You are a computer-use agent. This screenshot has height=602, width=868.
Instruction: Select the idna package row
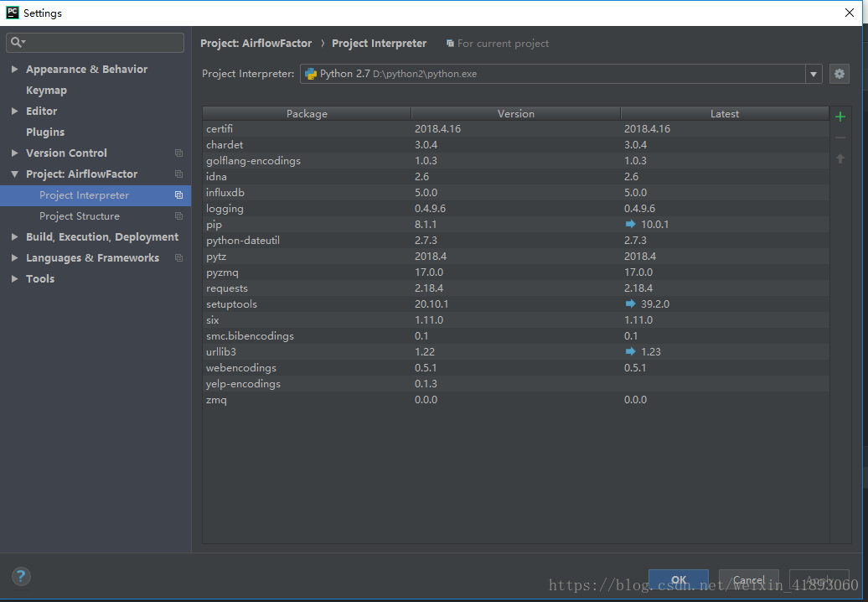[516, 177]
